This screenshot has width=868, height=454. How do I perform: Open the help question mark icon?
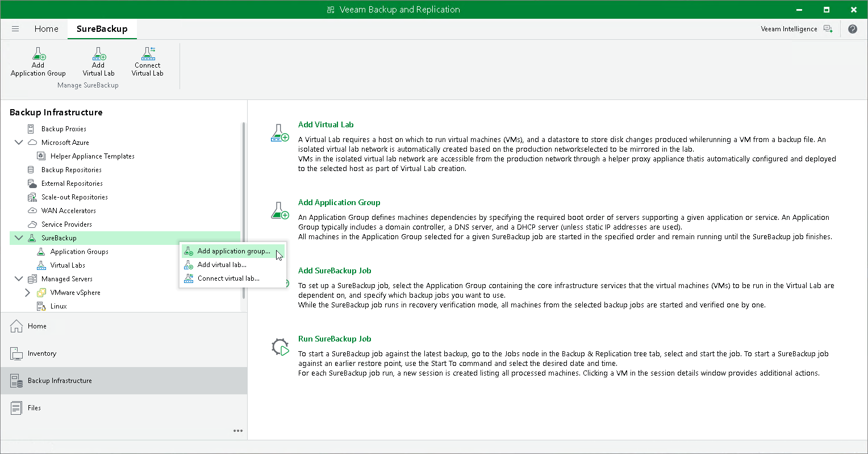(x=853, y=29)
